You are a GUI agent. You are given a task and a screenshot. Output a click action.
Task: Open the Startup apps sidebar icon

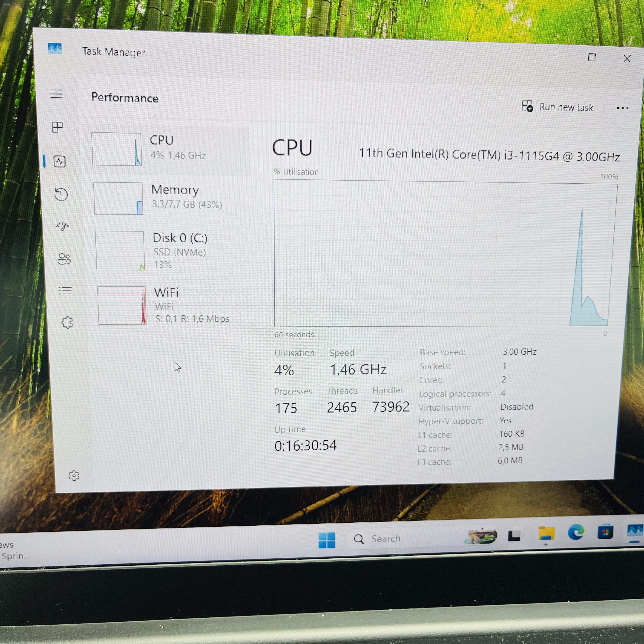click(63, 227)
